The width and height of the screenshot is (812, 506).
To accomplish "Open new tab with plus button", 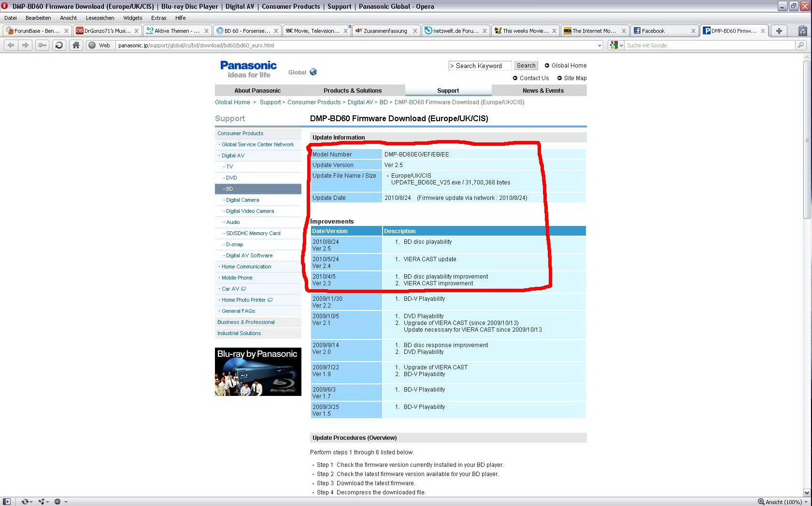I will 779,30.
